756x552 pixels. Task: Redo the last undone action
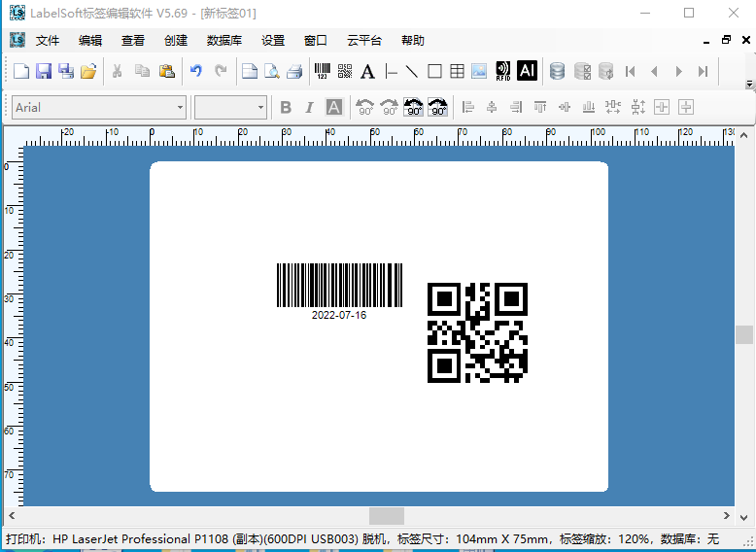click(x=221, y=71)
